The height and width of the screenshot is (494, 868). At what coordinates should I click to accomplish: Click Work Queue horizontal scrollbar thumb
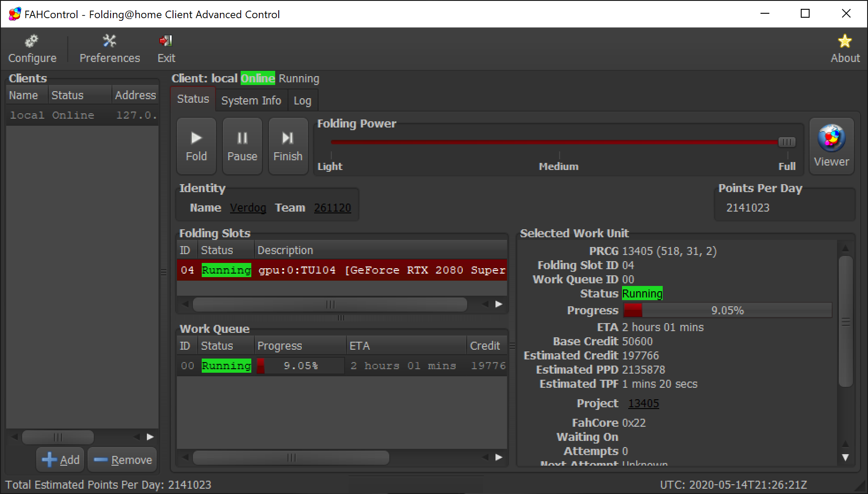[291, 457]
